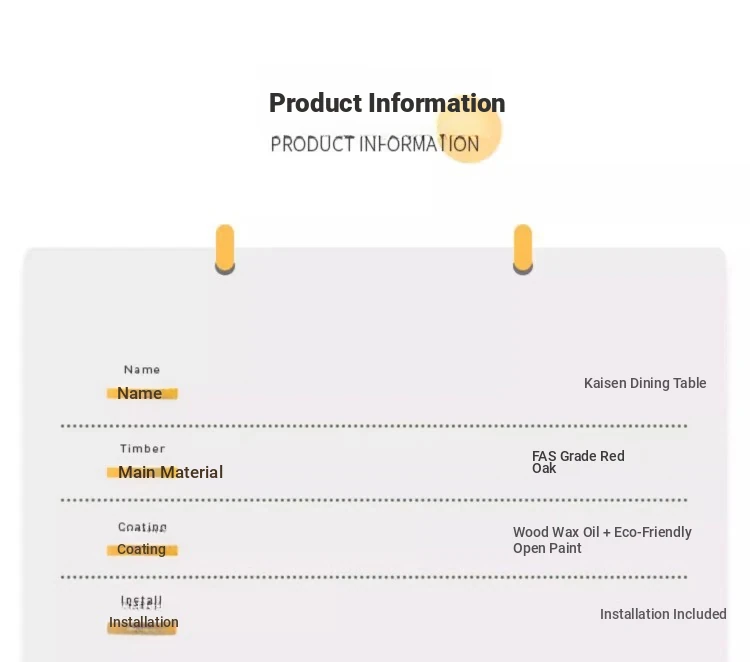Select the highlighted Coating label
This screenshot has width=750, height=662.
click(142, 549)
